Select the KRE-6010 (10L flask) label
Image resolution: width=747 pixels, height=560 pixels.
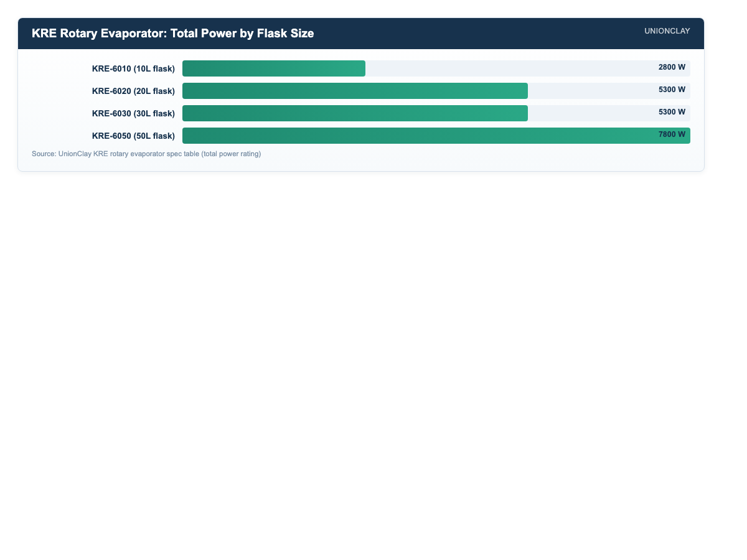coord(133,68)
